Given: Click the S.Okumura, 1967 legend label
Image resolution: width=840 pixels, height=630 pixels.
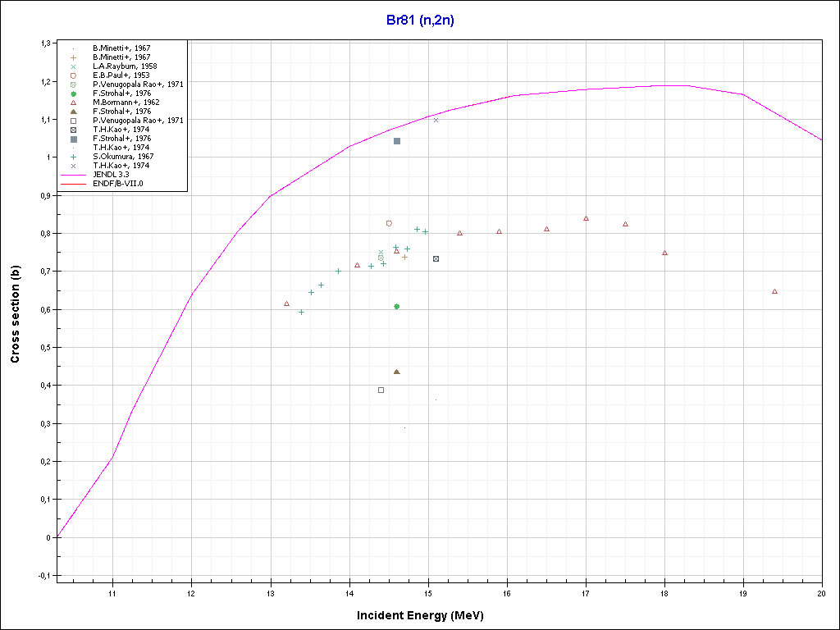Looking at the screenshot, I should click(122, 156).
